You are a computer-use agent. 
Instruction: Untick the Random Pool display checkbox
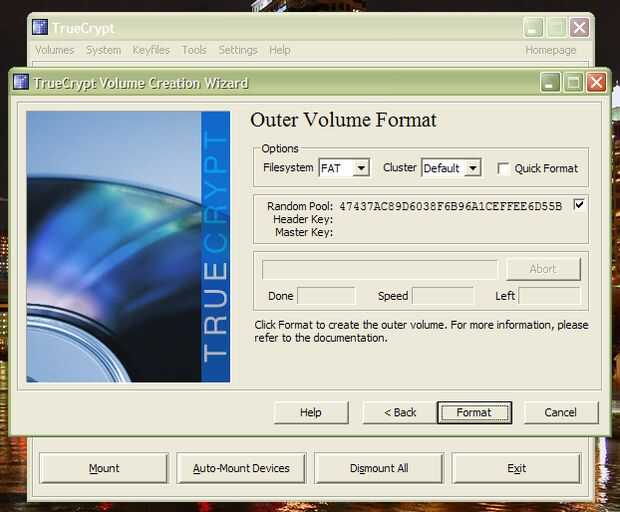(x=579, y=204)
